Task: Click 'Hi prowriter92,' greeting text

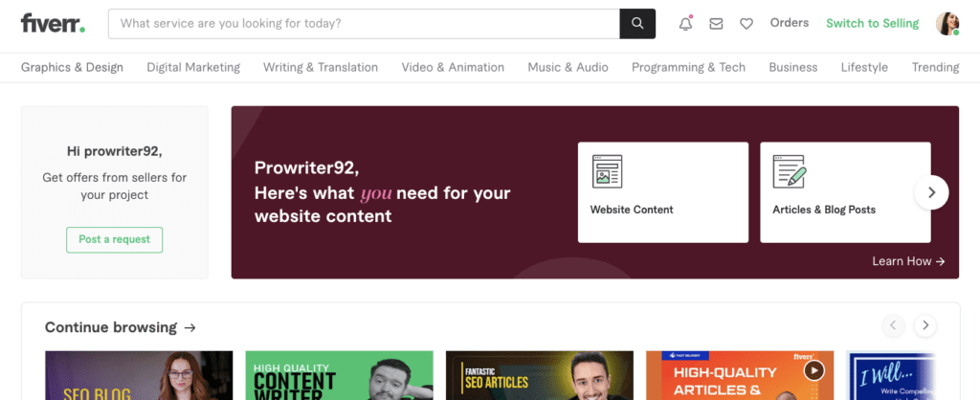Action: point(115,151)
